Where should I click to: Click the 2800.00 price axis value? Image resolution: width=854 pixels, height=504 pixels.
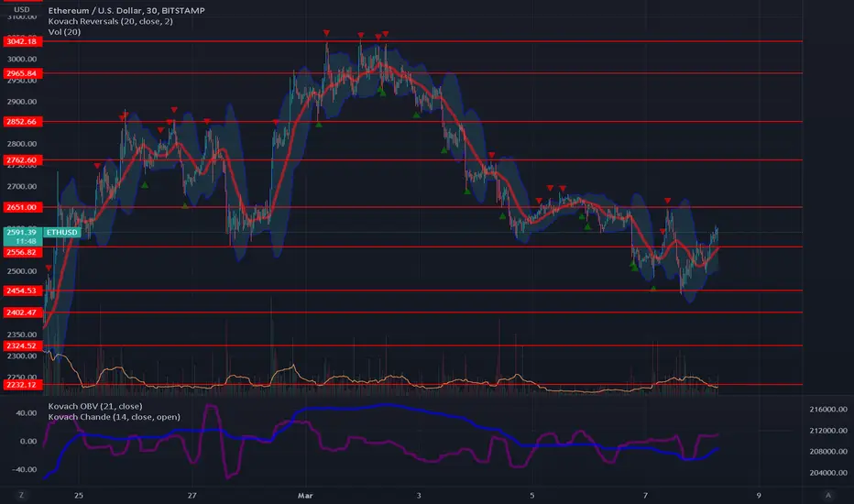coord(22,145)
